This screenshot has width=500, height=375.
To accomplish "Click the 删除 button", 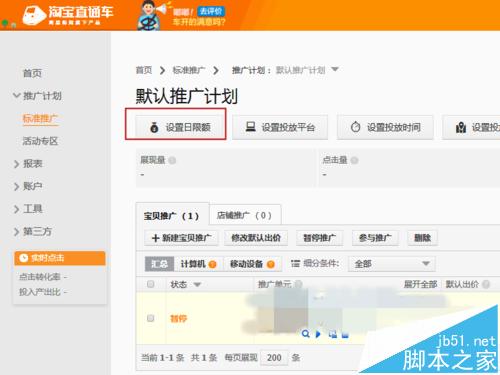I will point(422,238).
